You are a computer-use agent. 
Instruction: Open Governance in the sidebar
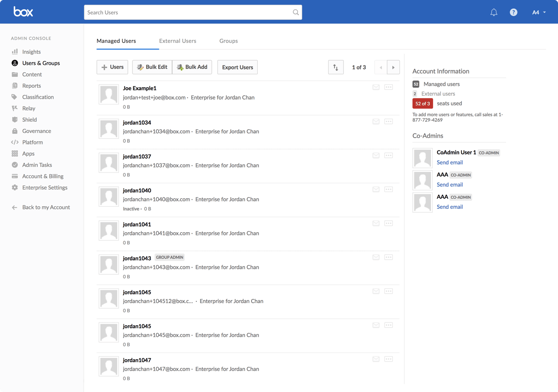(37, 131)
